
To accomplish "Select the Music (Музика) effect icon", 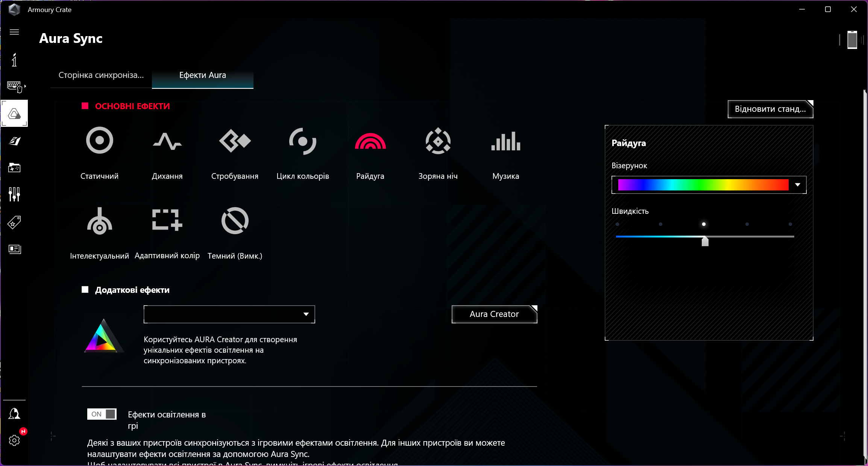I will (x=505, y=141).
